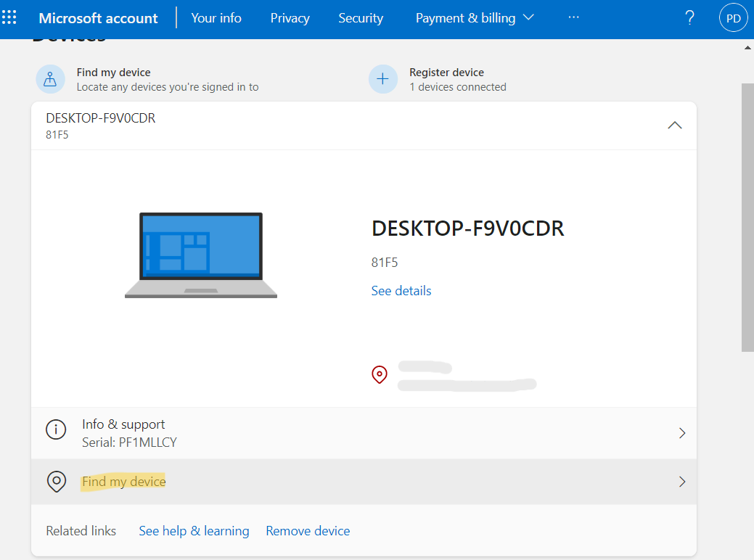Click the Find my device person-map icon
Image resolution: width=754 pixels, height=560 pixels.
50,79
